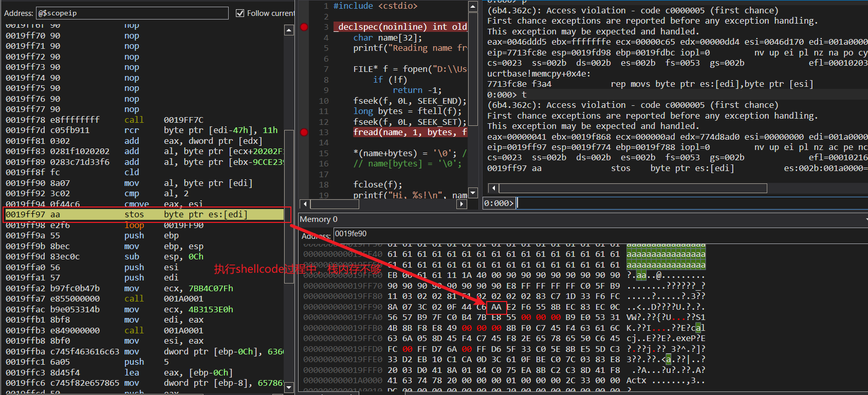The image size is (868, 395).
Task: Click the source pane scroll-left arrow
Action: coord(305,204)
